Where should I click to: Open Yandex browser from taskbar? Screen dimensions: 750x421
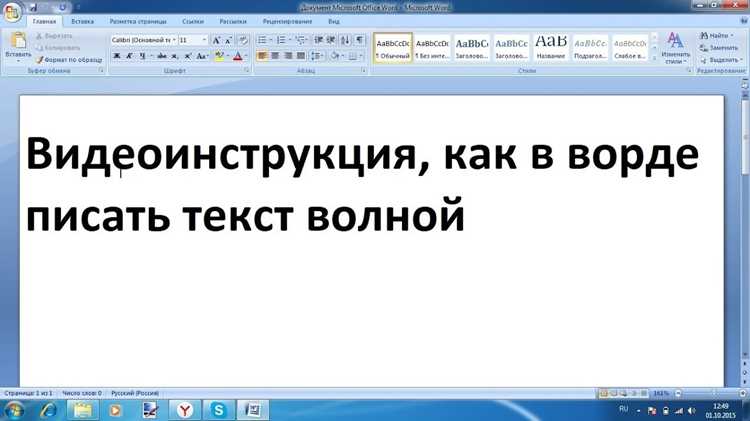pos(185,410)
